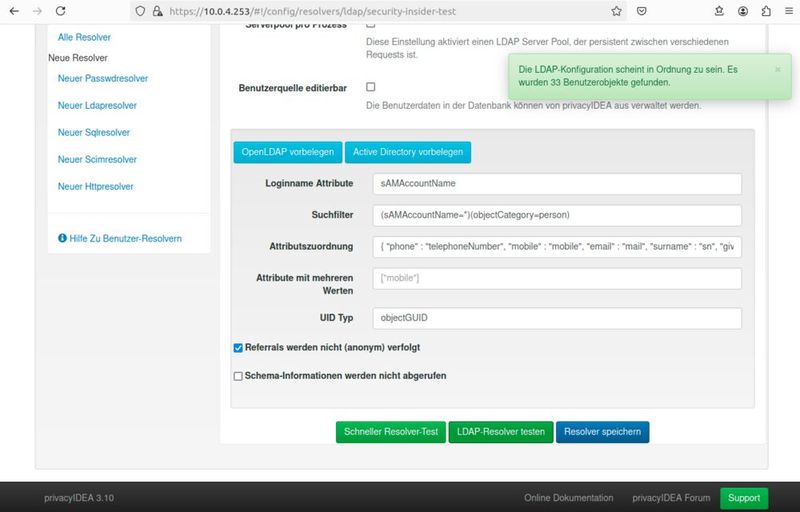Image resolution: width=800 pixels, height=512 pixels.
Task: Click the browser address bar URL
Action: [312, 11]
